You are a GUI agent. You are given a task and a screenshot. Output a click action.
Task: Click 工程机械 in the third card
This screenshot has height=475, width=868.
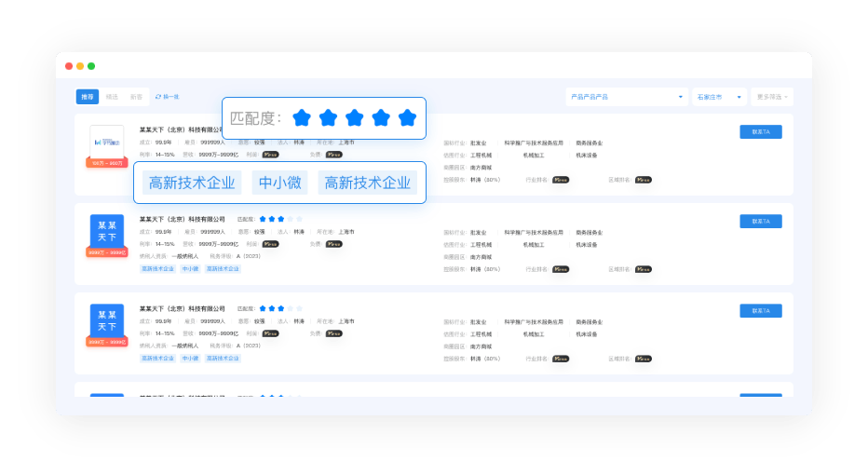coord(481,334)
